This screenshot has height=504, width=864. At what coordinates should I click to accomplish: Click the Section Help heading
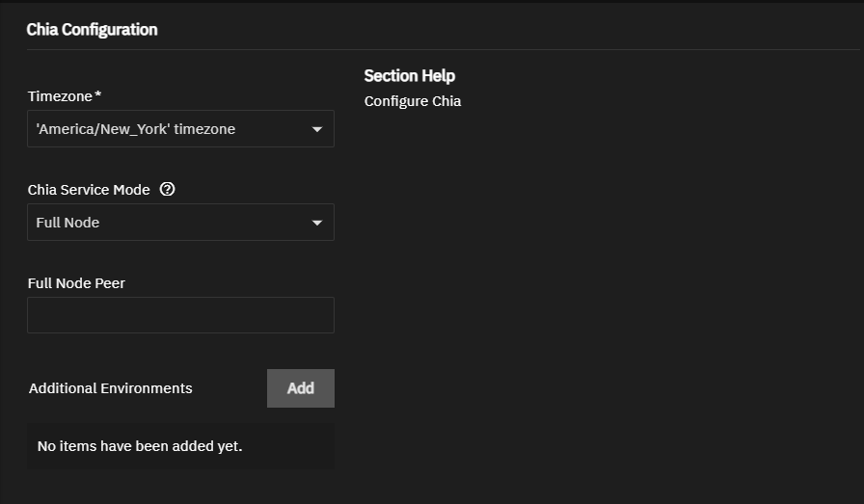409,76
